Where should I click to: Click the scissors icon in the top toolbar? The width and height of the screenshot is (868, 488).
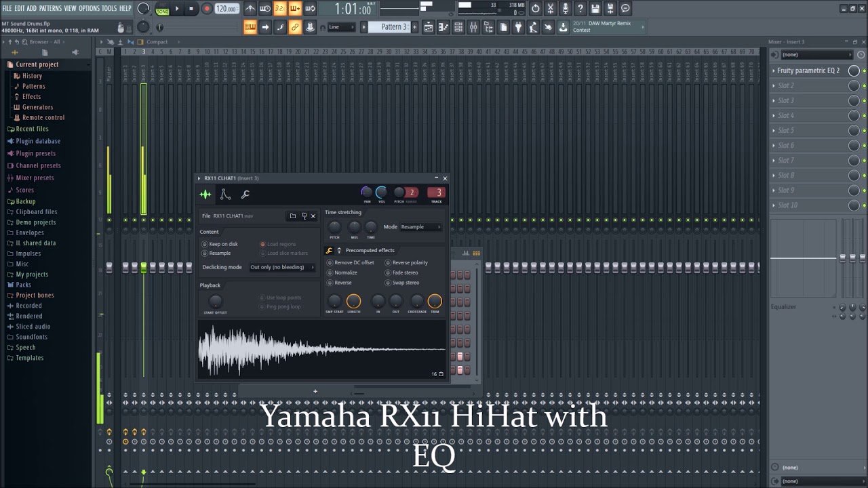click(550, 9)
